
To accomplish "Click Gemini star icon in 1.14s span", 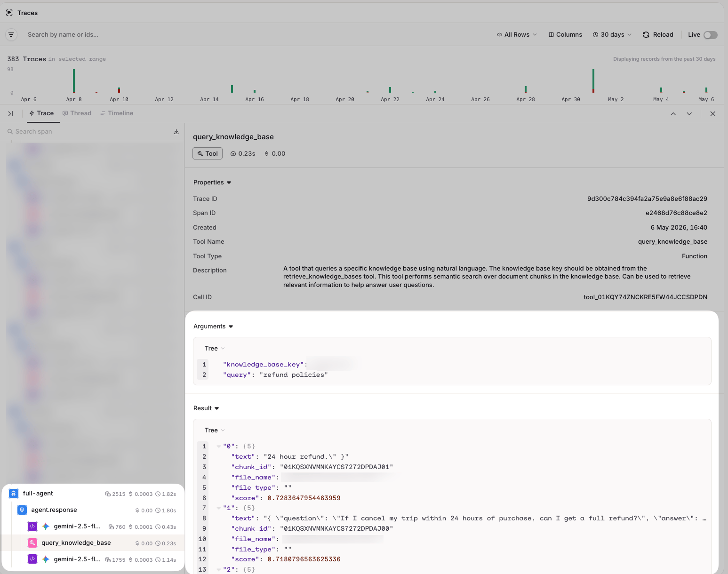I will click(46, 559).
